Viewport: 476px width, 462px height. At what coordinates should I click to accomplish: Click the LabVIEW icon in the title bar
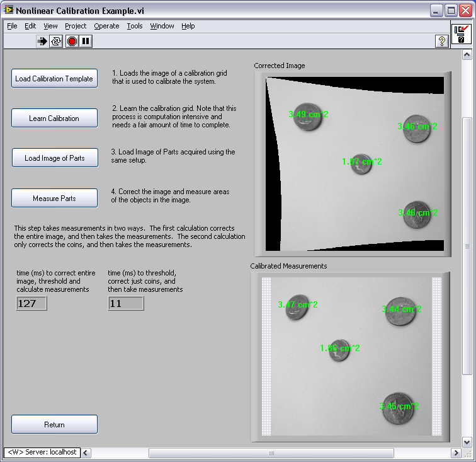[x=9, y=10]
